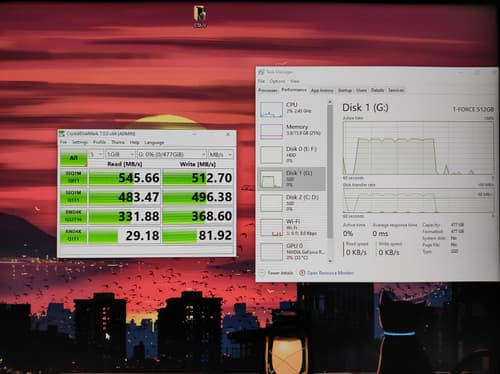Image resolution: width=500 pixels, height=374 pixels.
Task: Open the Settings menu in CrystalDiskMark
Action: click(80, 142)
